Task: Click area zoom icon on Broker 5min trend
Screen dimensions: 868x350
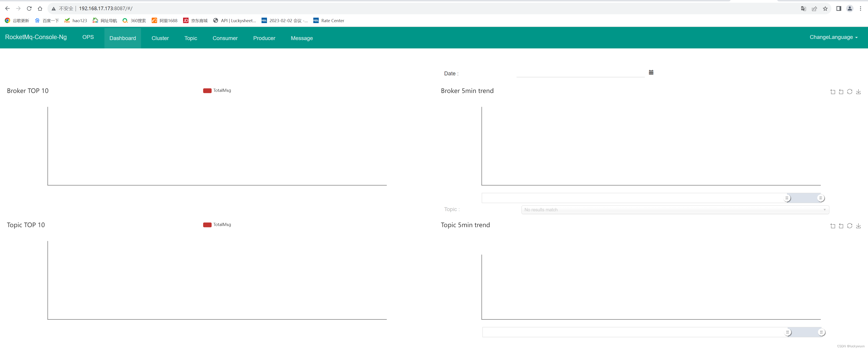Action: coord(833,92)
